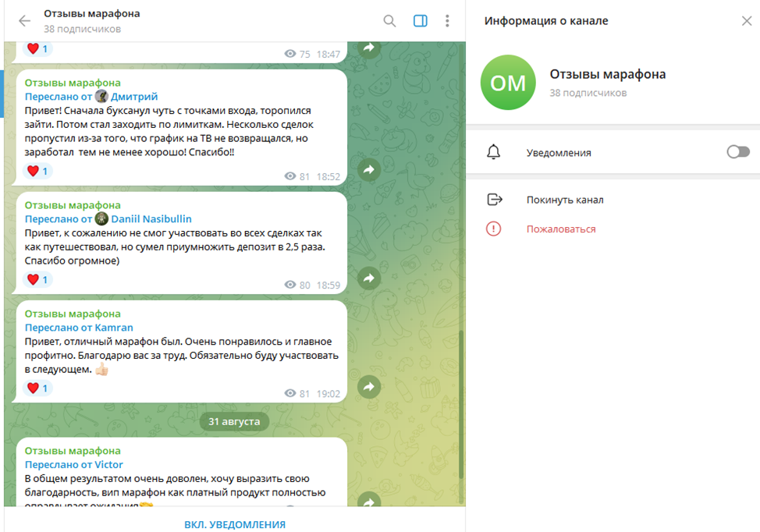This screenshot has width=760, height=532.
Task: Toggle the side info panel icon
Action: tap(421, 21)
